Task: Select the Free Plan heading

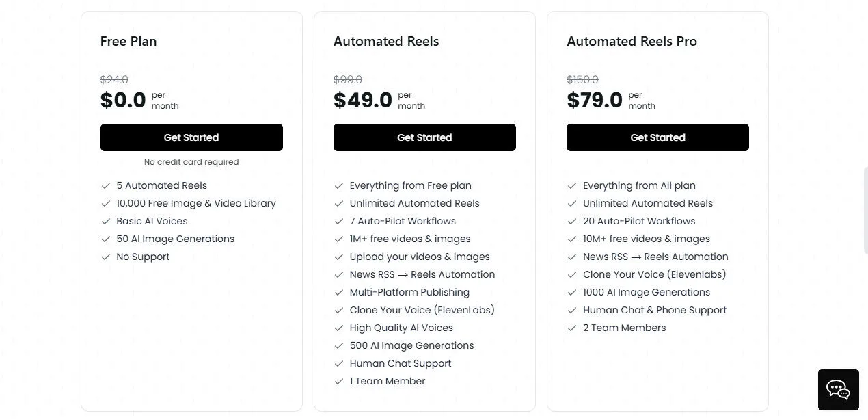Action: pyautogui.click(x=128, y=41)
